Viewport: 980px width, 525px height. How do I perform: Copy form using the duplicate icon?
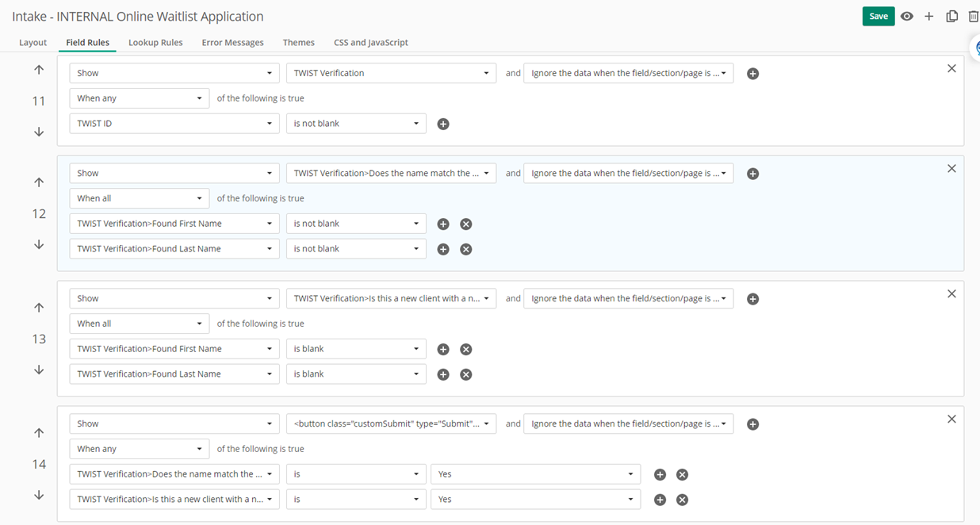point(951,16)
